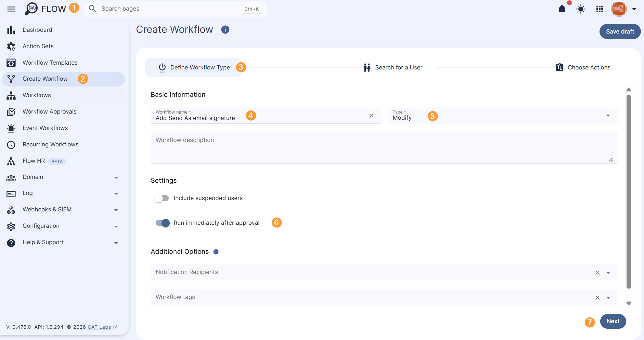Select the Choose Actions step
Viewport: 644px width, 340px height.
click(583, 67)
